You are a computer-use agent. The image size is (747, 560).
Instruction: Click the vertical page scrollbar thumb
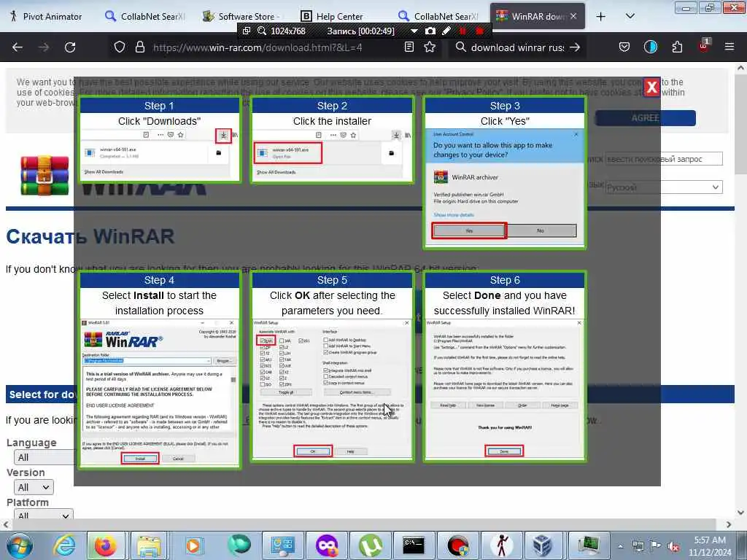740,125
